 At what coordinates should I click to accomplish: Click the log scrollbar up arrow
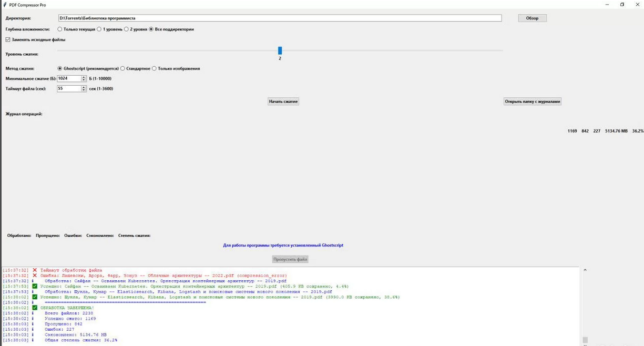[x=585, y=270]
